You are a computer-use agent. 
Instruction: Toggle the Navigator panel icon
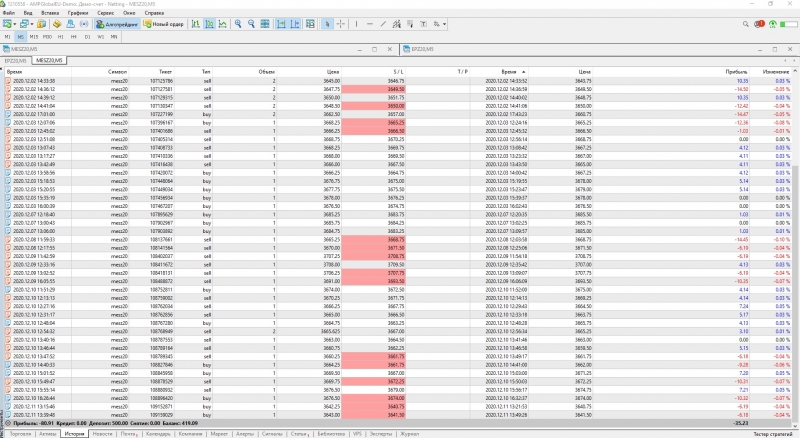[x=57, y=24]
